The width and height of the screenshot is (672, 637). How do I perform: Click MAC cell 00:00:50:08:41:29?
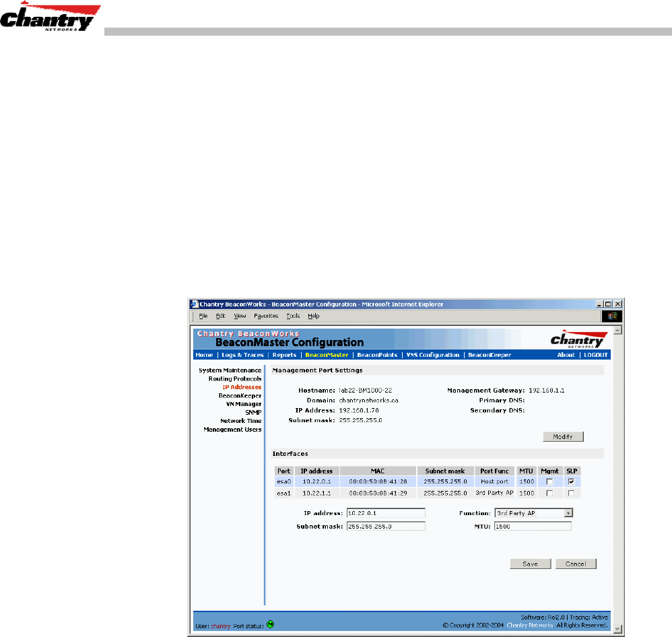(x=378, y=494)
